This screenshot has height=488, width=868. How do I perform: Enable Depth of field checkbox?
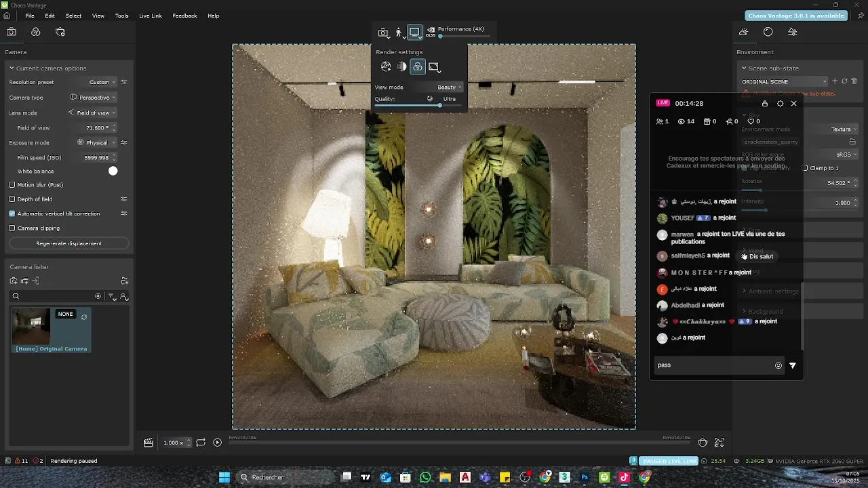point(12,199)
